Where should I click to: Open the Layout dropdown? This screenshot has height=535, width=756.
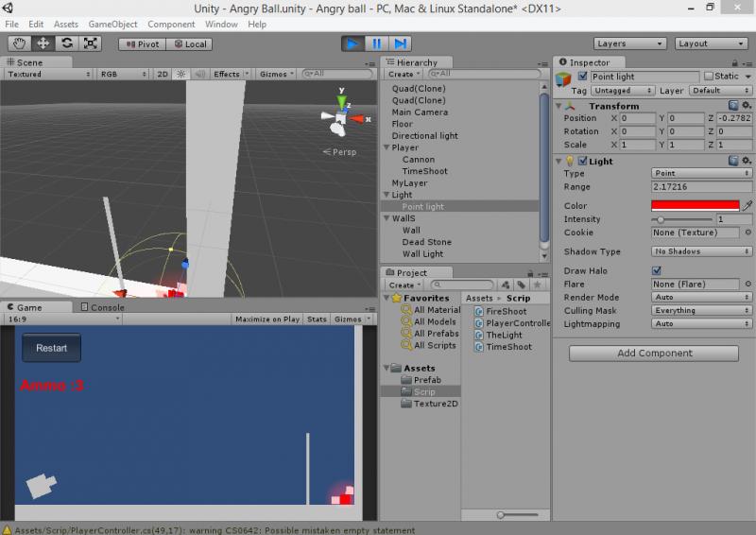[x=711, y=43]
